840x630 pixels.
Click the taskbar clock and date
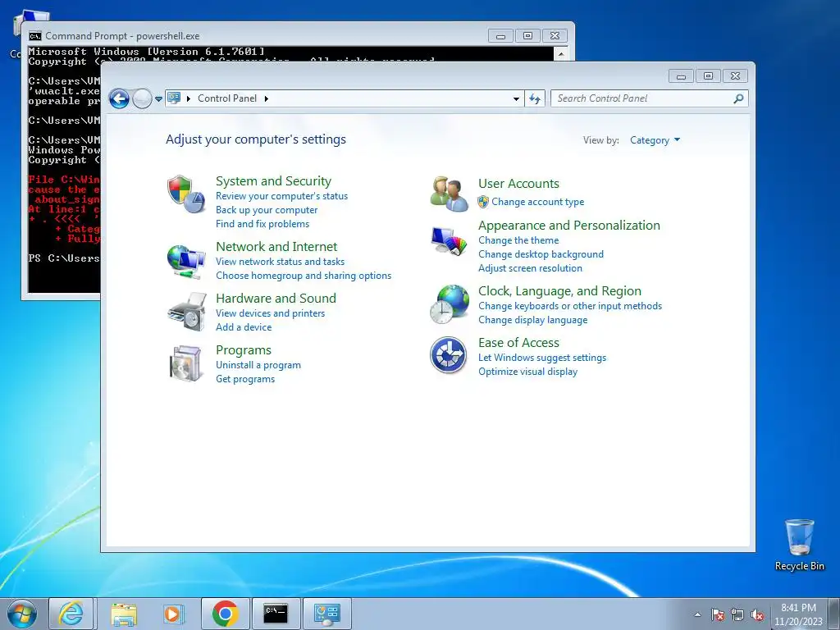[798, 614]
